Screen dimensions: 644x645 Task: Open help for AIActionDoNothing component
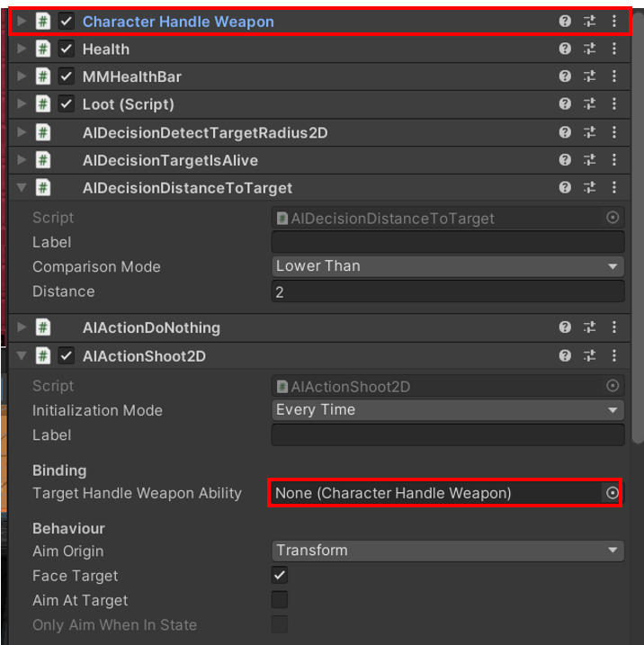point(565,327)
